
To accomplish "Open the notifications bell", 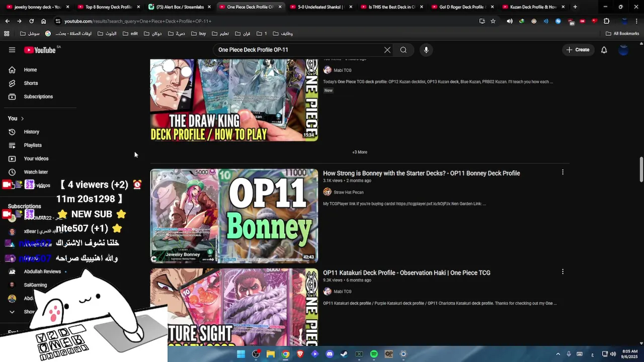I will coord(604,50).
